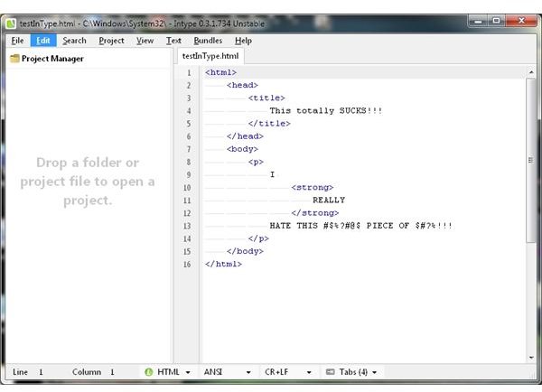Click the 'Drop a folder or project file' placeholder
542x392 pixels.
pyautogui.click(x=88, y=182)
